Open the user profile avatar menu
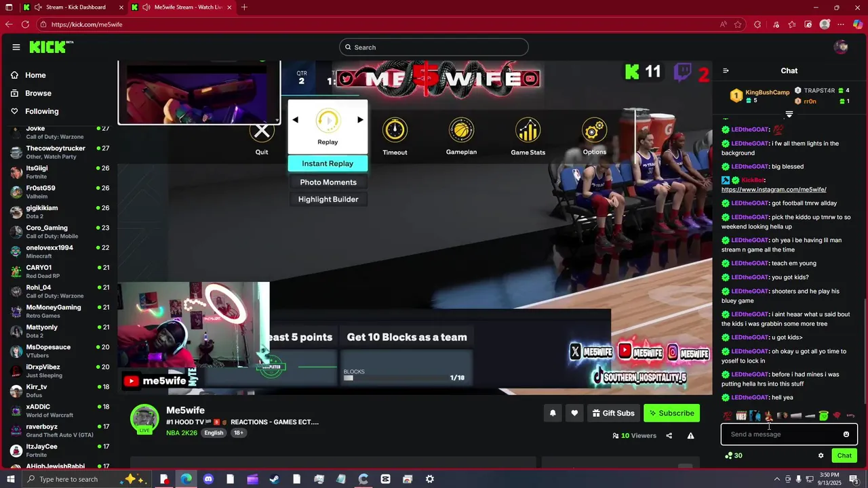This screenshot has height=488, width=868. [x=841, y=47]
